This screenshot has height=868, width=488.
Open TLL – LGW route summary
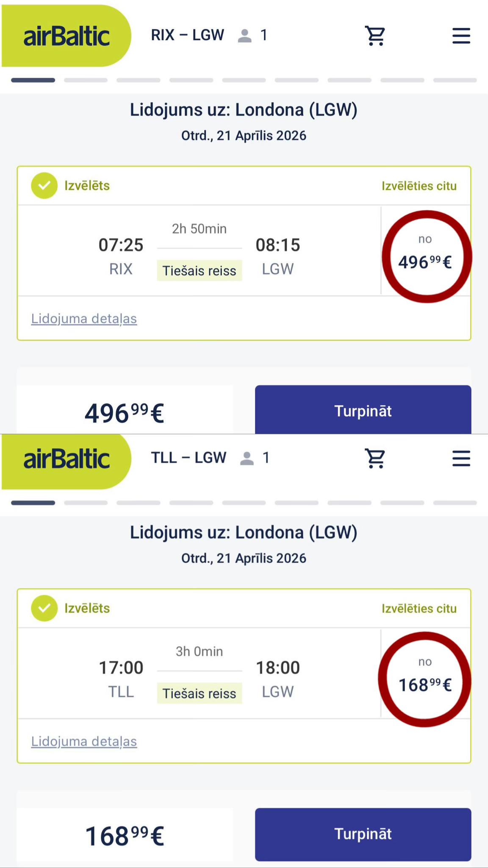coord(189,458)
